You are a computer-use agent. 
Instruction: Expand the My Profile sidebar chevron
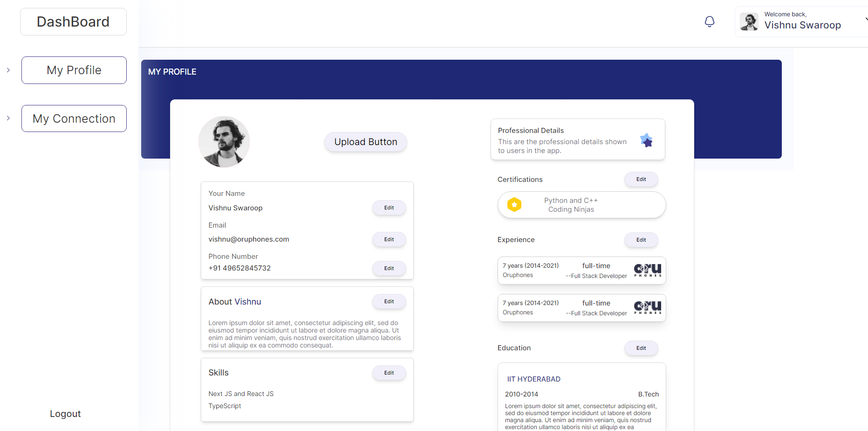point(8,70)
